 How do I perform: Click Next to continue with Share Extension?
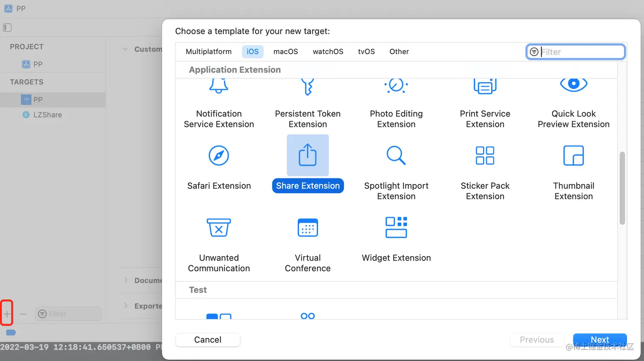tap(600, 340)
